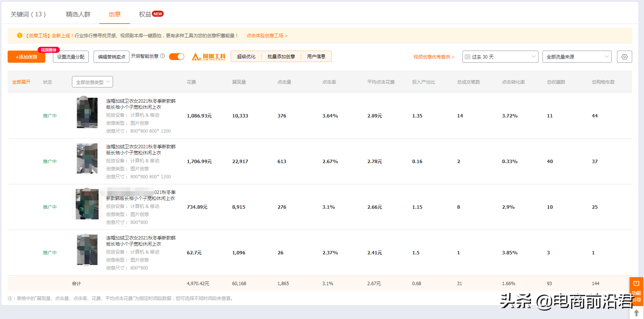Open the 全部流量来源 dropdown
The width and height of the screenshot is (644, 319).
(x=577, y=57)
